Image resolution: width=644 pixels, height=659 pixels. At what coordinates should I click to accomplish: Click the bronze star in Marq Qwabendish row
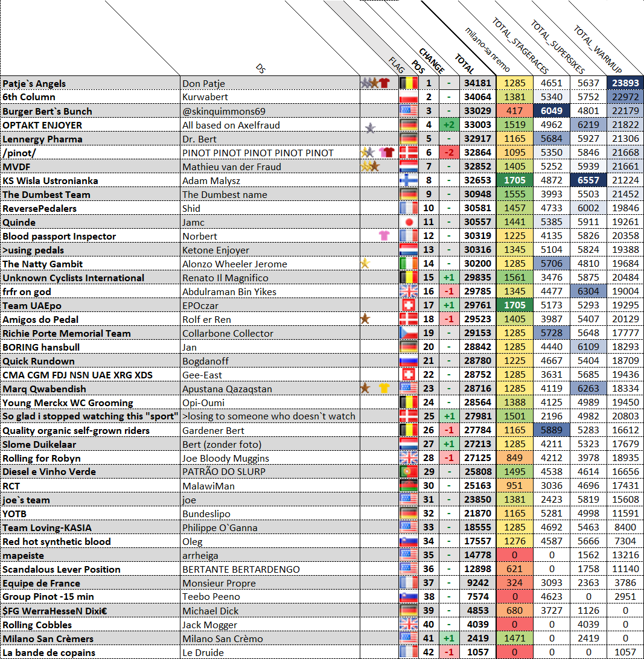(365, 388)
